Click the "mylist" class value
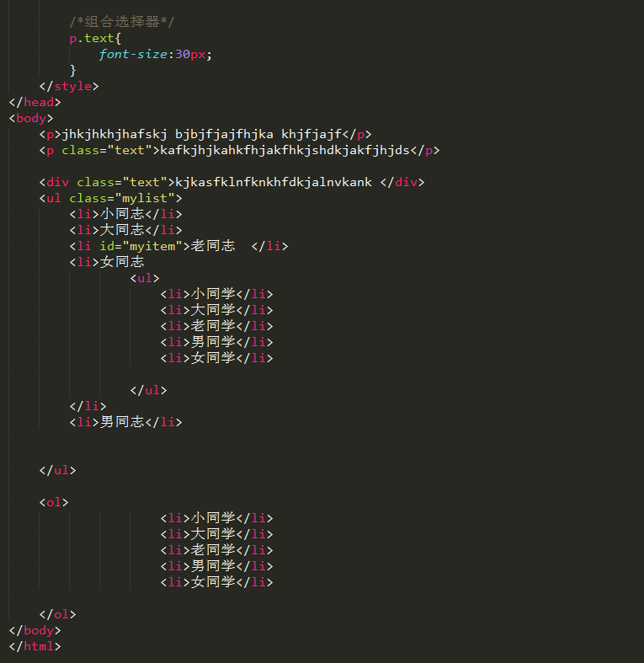Viewport: 644px width, 663px height. pos(145,198)
